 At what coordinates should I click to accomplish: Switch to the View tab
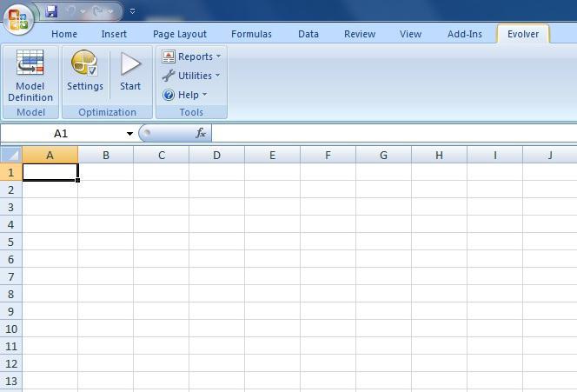click(411, 34)
